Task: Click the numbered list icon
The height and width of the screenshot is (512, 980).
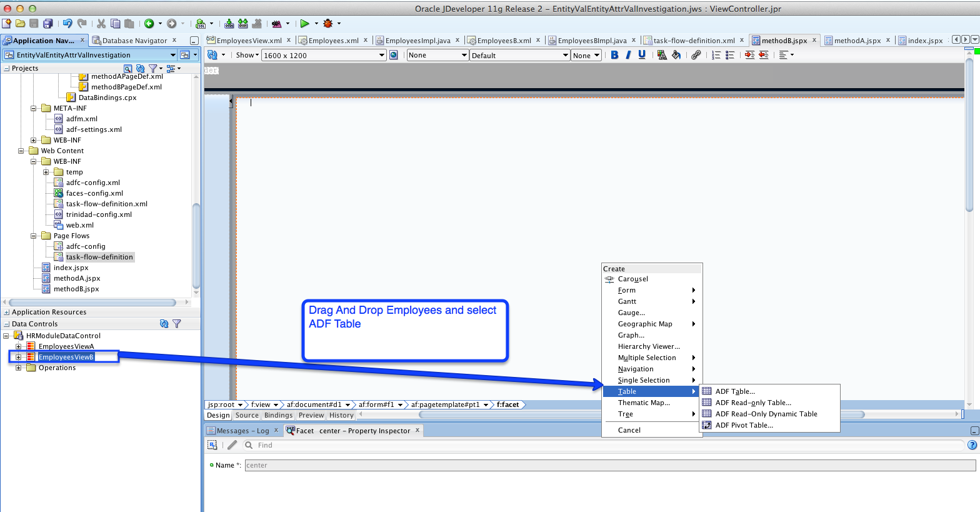Action: point(716,55)
